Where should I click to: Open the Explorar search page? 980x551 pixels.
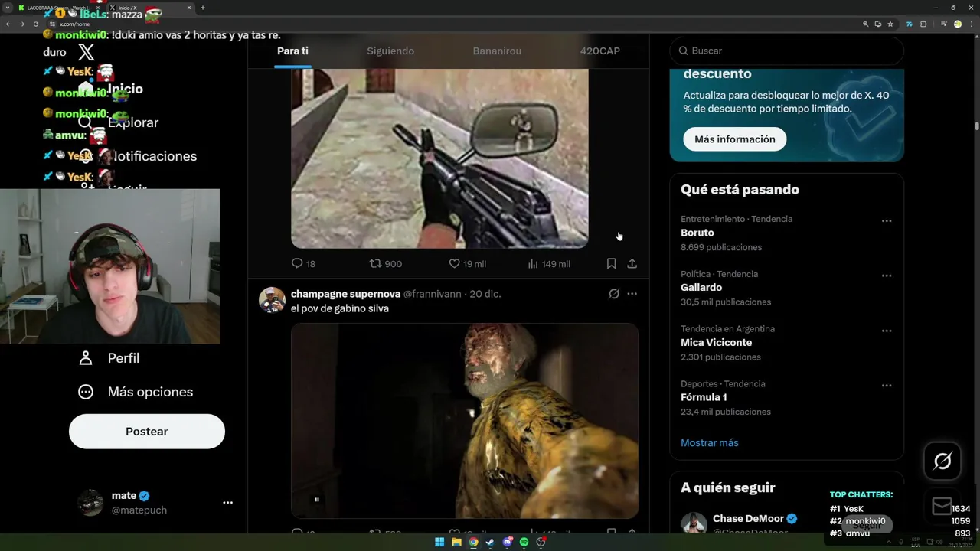pos(119,122)
